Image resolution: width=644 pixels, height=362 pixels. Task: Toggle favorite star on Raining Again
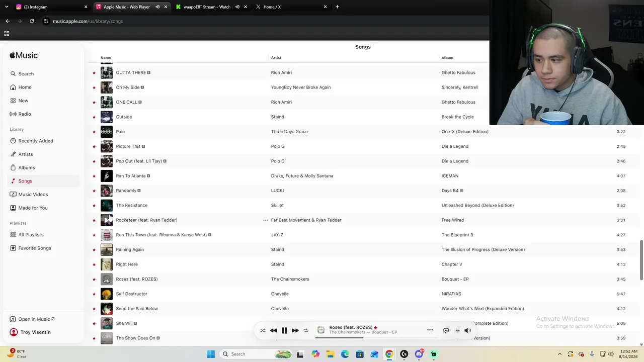(x=94, y=249)
